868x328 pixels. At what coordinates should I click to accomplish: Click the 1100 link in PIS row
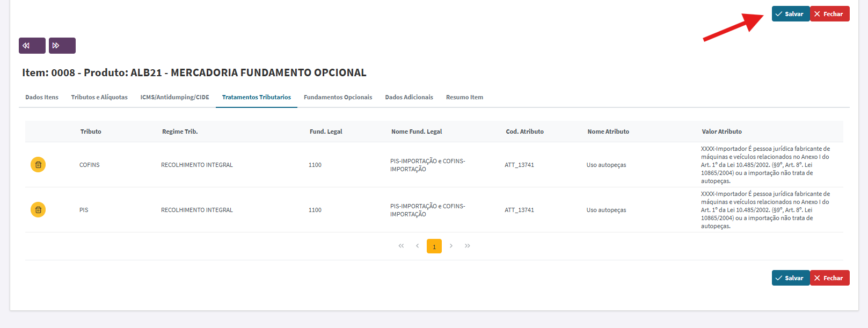(x=315, y=210)
